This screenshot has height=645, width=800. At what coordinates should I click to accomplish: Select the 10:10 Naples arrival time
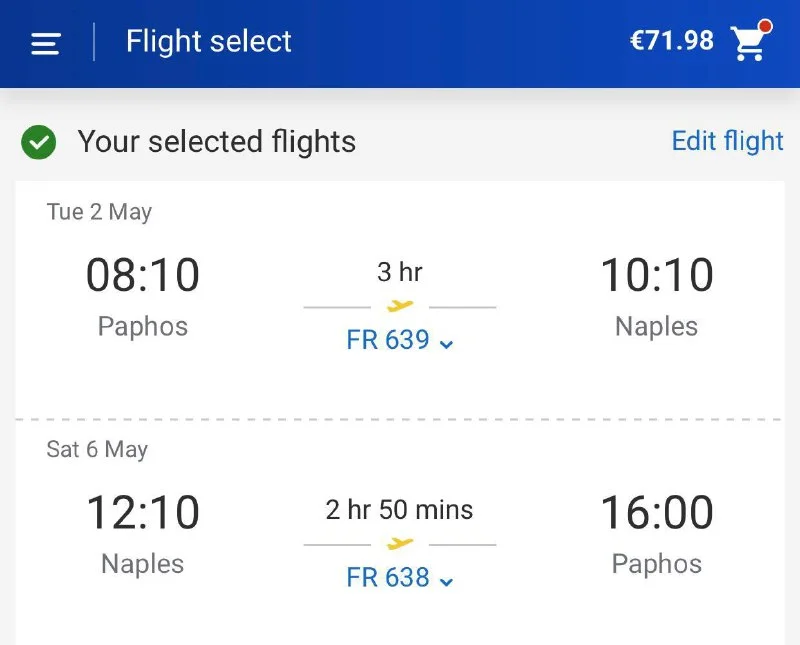(657, 276)
